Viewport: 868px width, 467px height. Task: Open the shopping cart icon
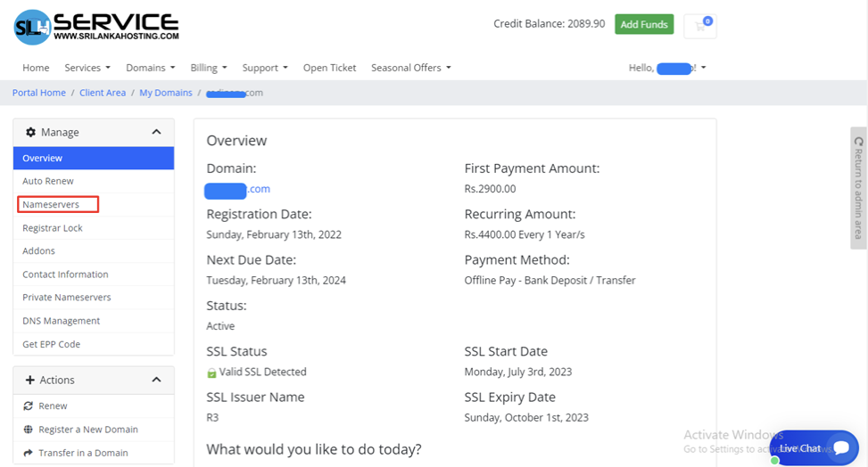(x=699, y=26)
